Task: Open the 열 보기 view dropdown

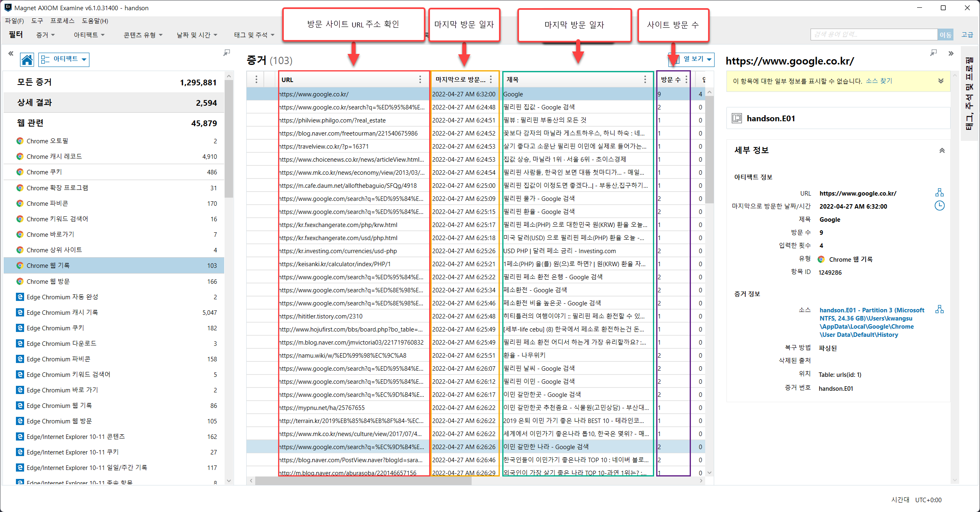Action: 692,59
